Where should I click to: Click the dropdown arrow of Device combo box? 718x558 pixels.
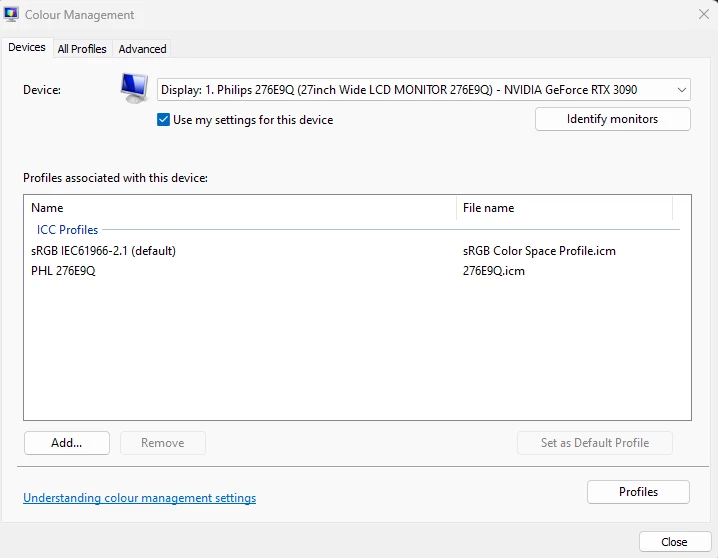pyautogui.click(x=681, y=90)
